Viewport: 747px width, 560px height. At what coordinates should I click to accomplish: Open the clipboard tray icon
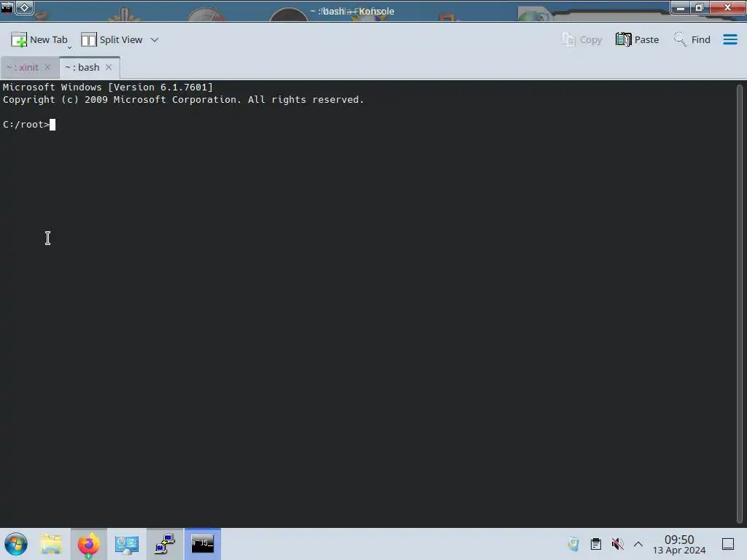click(595, 544)
